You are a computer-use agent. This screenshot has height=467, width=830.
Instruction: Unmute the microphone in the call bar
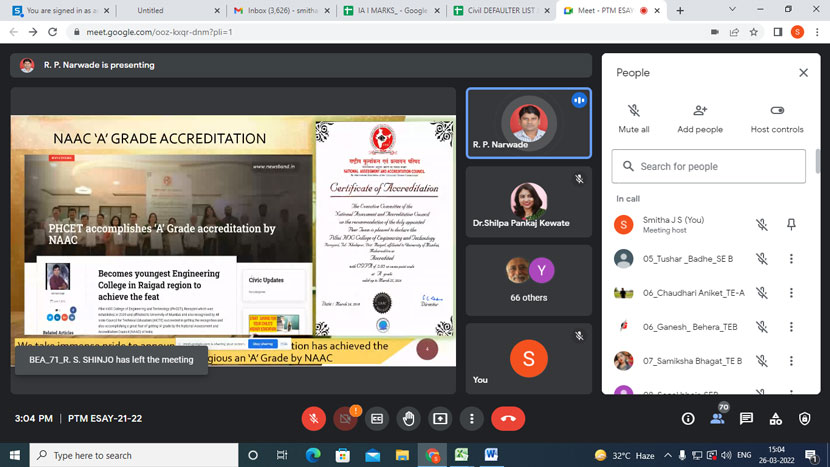[x=314, y=418]
